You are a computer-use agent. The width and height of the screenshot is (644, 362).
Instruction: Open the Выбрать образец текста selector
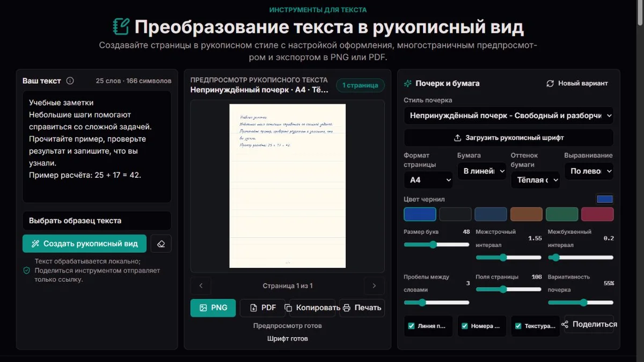click(x=97, y=221)
